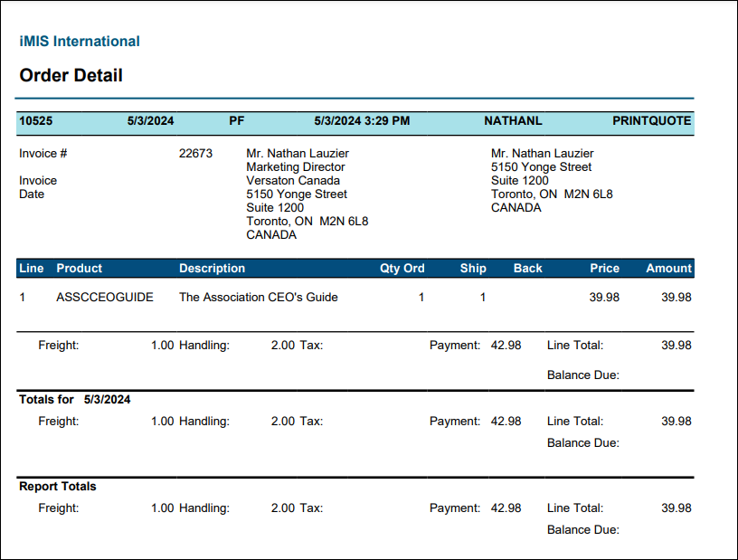
Task: Click the Invoice # label
Action: [43, 154]
